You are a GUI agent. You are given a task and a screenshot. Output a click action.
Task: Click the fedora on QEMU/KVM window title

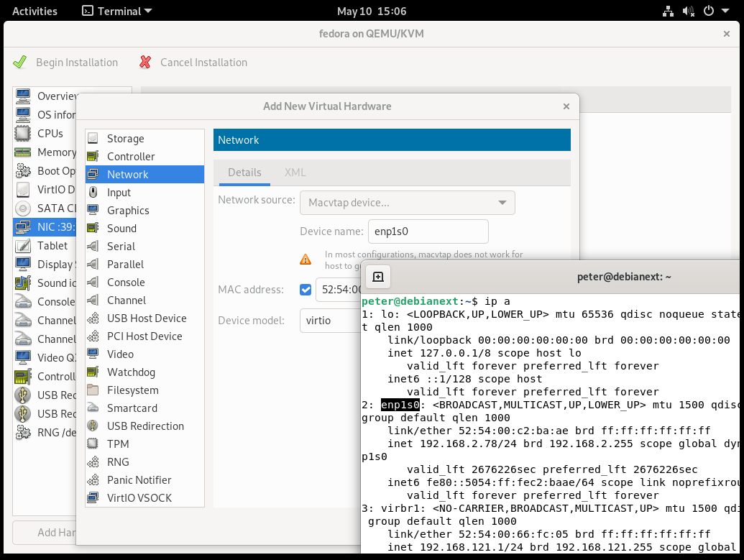pos(372,34)
